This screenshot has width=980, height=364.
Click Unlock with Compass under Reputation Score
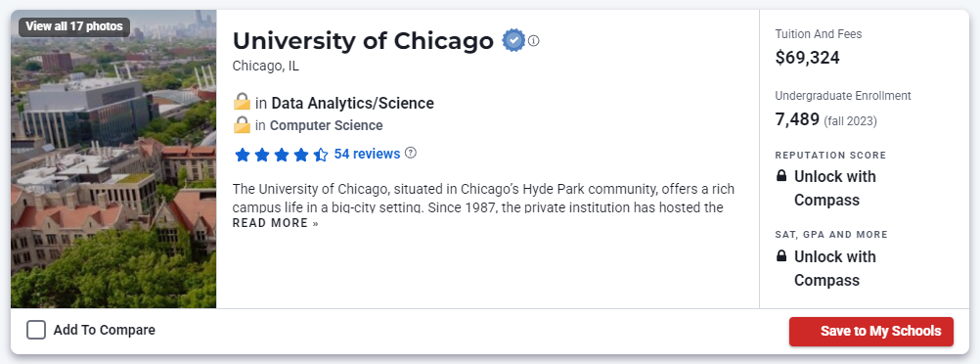(835, 188)
